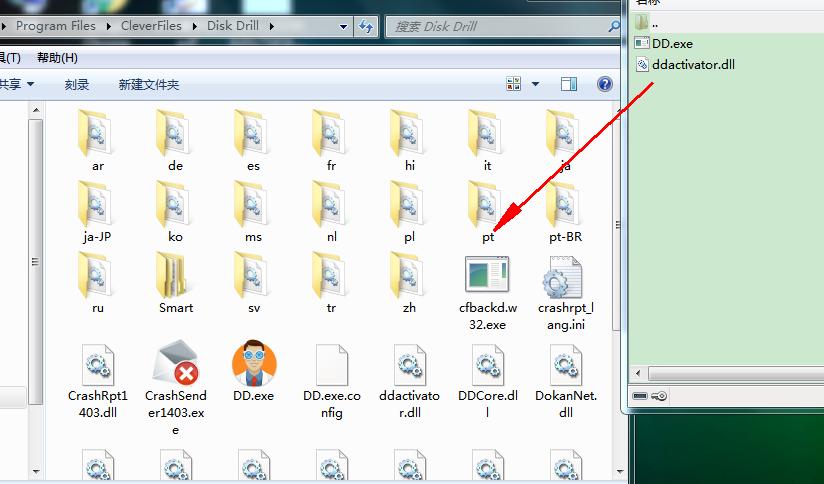The width and height of the screenshot is (824, 484).
Task: Expand the arrow after CleverFiles breadcrumb
Action: click(194, 26)
